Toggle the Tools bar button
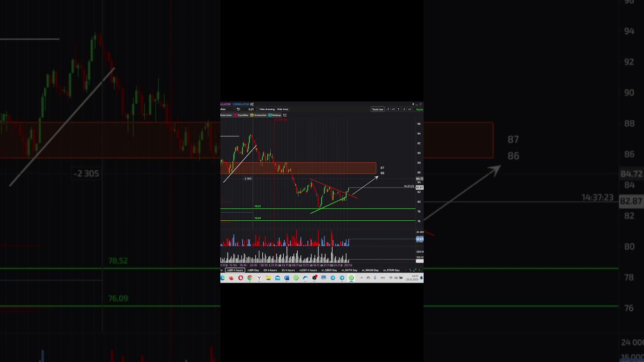Image resolution: width=644 pixels, height=362 pixels. (x=377, y=109)
